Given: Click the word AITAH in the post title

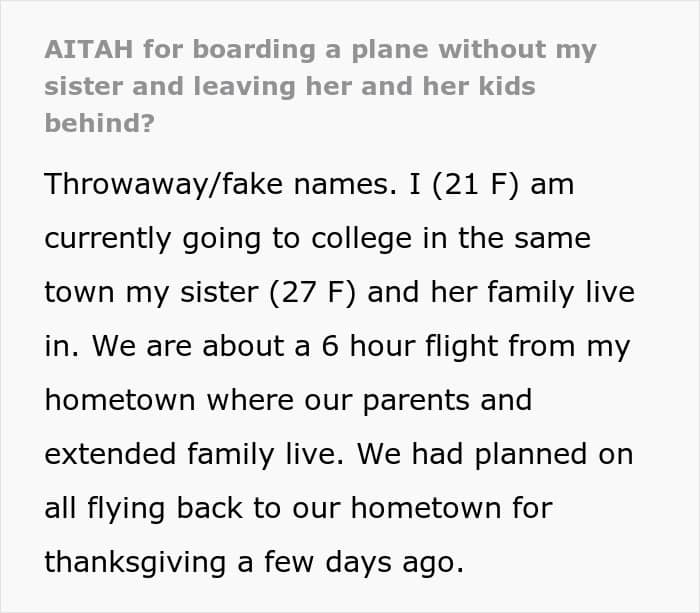Looking at the screenshot, I should click(89, 49).
